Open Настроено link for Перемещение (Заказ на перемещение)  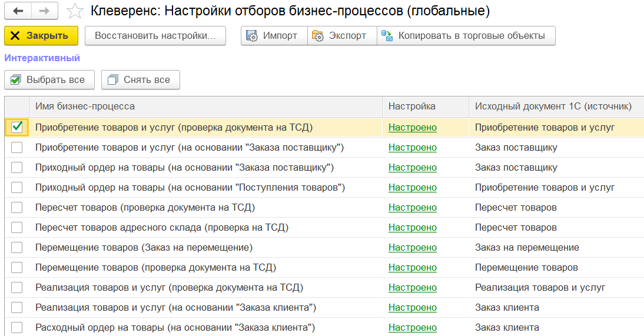(412, 247)
